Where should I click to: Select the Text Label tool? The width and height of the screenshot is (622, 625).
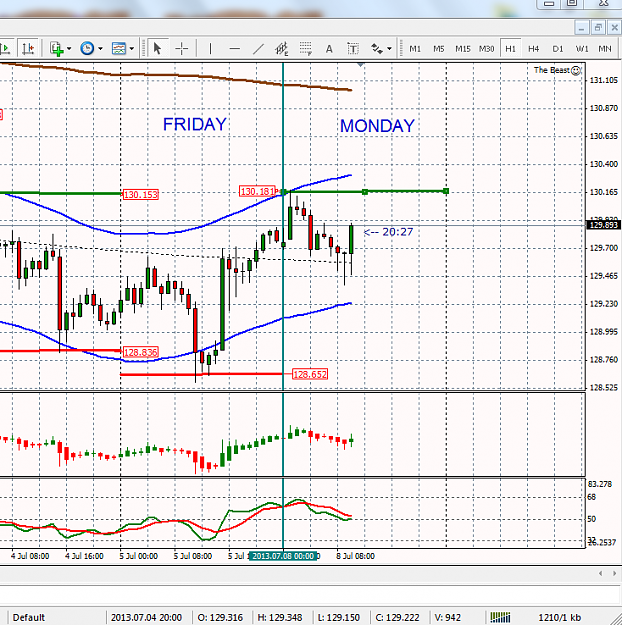(x=353, y=49)
